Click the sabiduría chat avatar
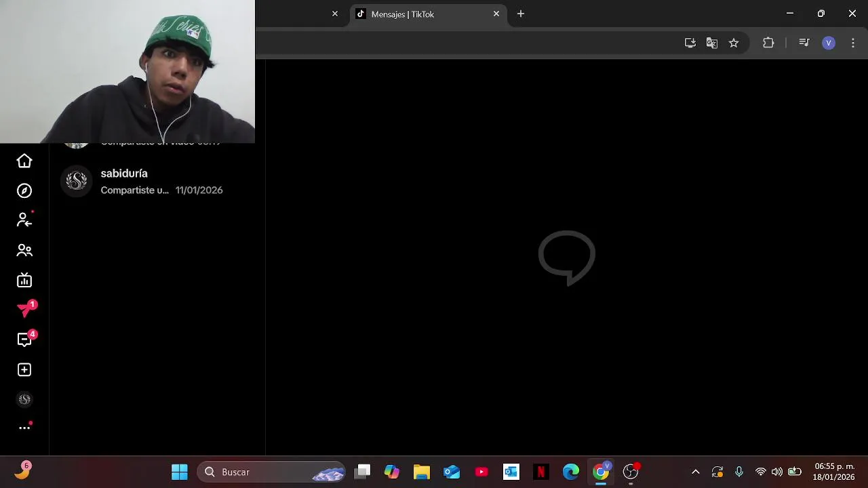Viewport: 868px width, 488px height. 76,181
